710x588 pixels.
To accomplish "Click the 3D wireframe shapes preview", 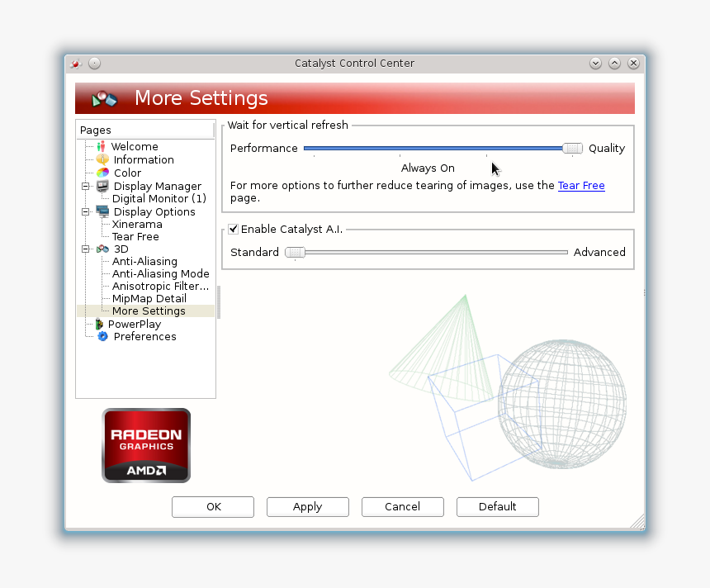I will pyautogui.click(x=508, y=388).
